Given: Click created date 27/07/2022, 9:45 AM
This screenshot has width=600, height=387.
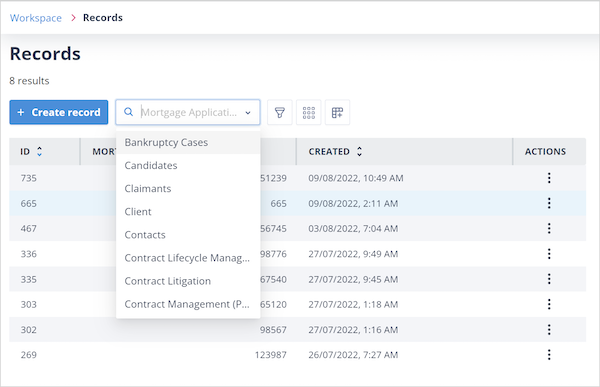Looking at the screenshot, I should (353, 279).
